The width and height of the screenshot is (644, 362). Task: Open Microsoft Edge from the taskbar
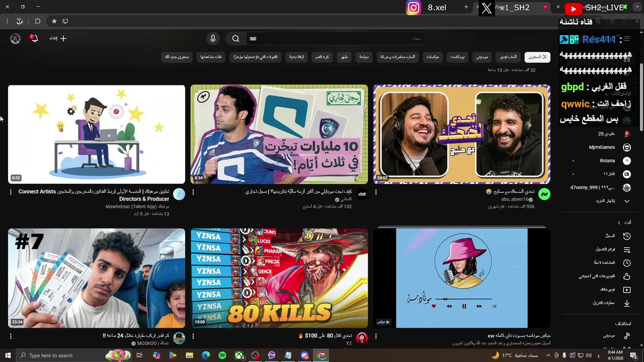[206, 355]
